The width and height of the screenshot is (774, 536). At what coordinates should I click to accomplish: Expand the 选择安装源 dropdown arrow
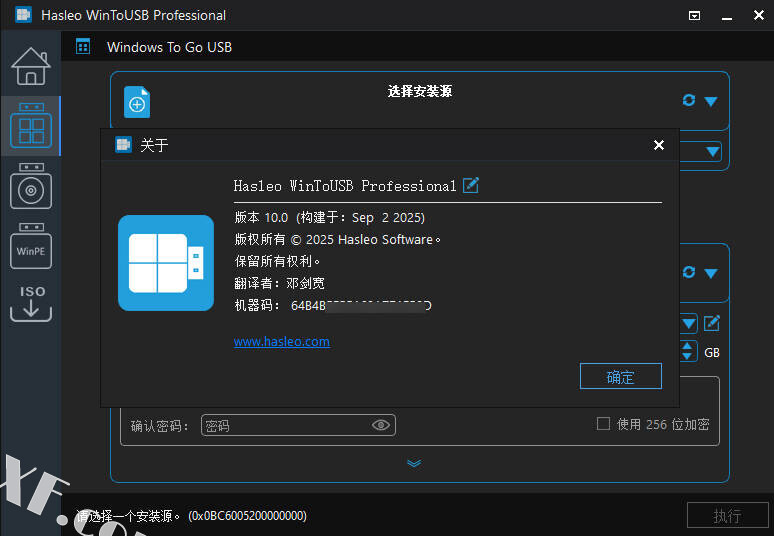(711, 101)
